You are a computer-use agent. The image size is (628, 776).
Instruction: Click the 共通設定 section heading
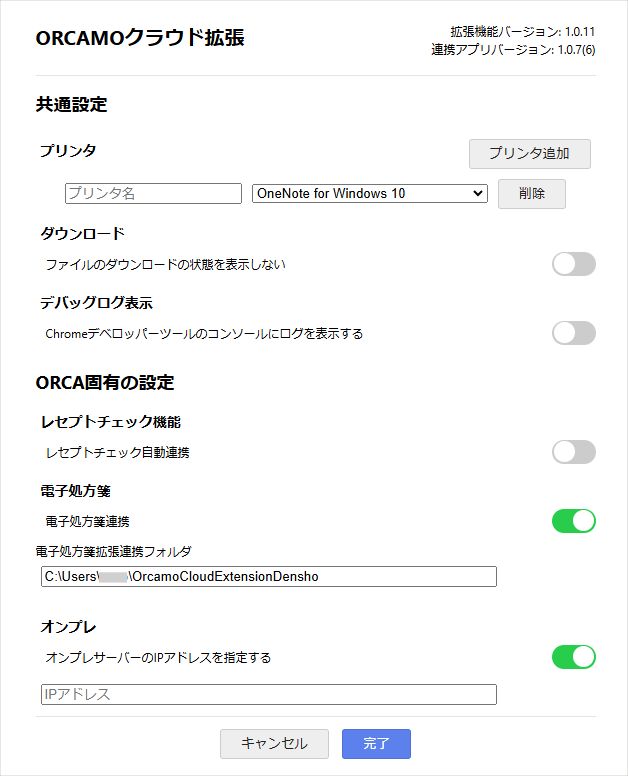(x=71, y=104)
